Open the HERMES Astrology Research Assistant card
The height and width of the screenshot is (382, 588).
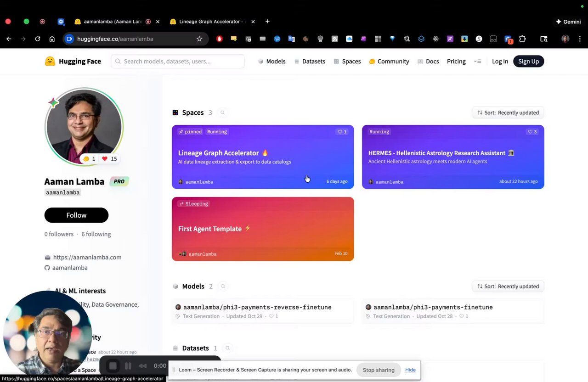[x=453, y=157]
